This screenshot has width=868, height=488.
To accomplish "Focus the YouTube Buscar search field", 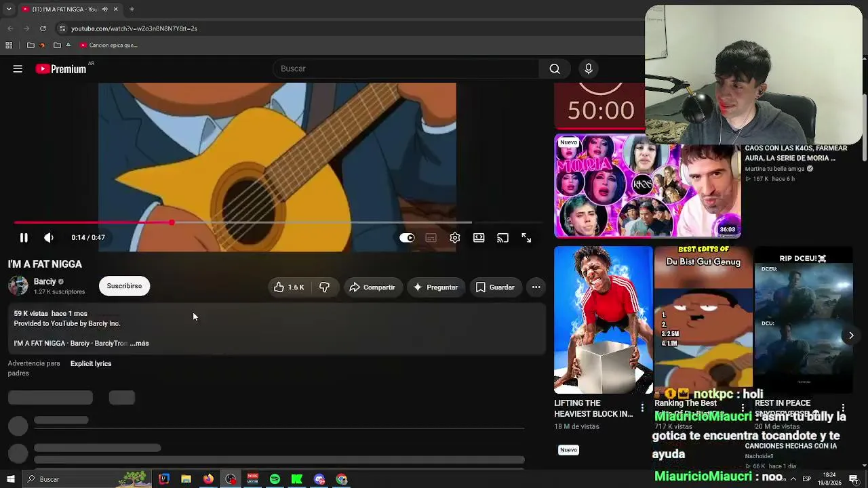I will point(406,68).
